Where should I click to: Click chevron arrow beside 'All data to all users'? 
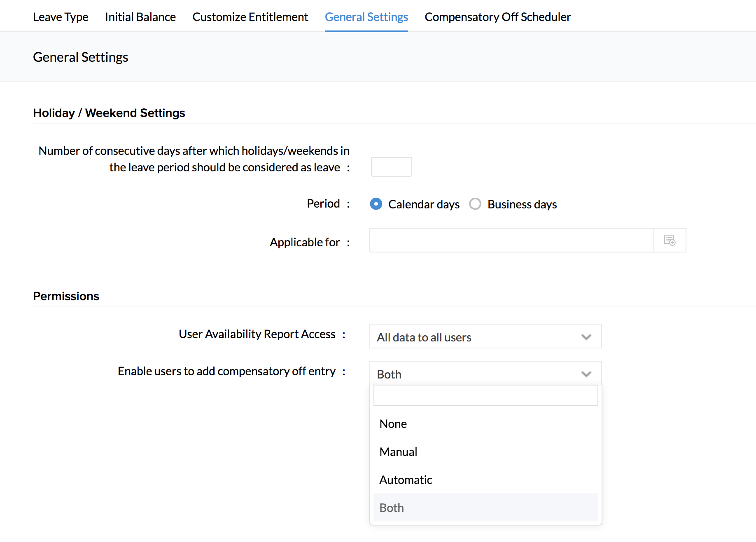(586, 337)
